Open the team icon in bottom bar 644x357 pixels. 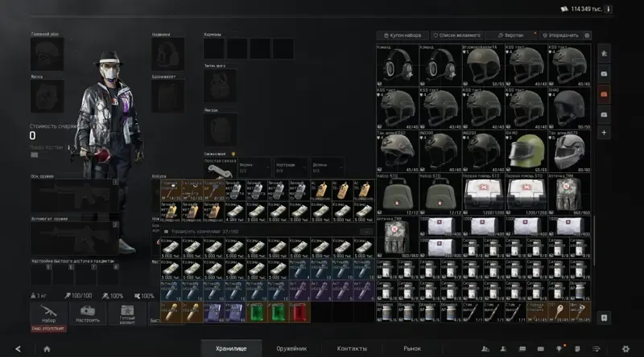(485, 349)
